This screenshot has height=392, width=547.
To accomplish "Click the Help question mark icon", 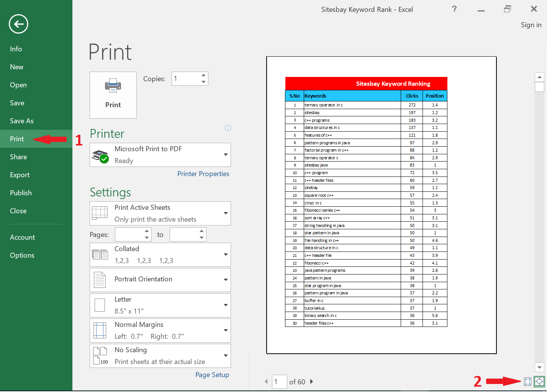I will coord(454,9).
